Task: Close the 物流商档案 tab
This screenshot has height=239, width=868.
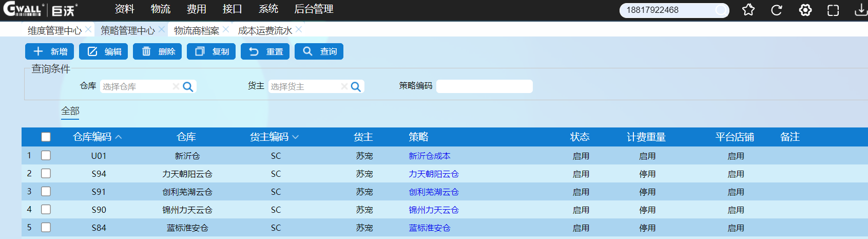Action: (x=226, y=29)
